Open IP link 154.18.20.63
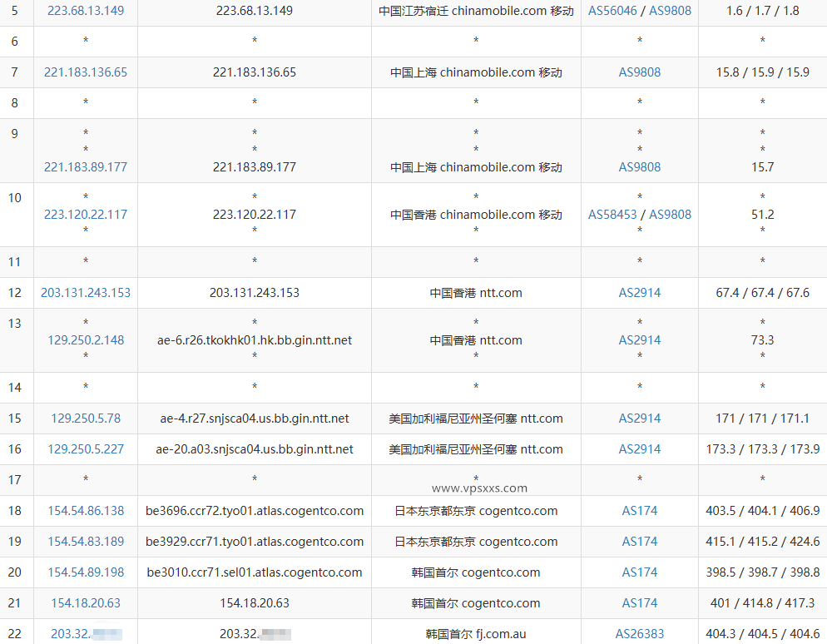The width and height of the screenshot is (827, 644). [86, 603]
